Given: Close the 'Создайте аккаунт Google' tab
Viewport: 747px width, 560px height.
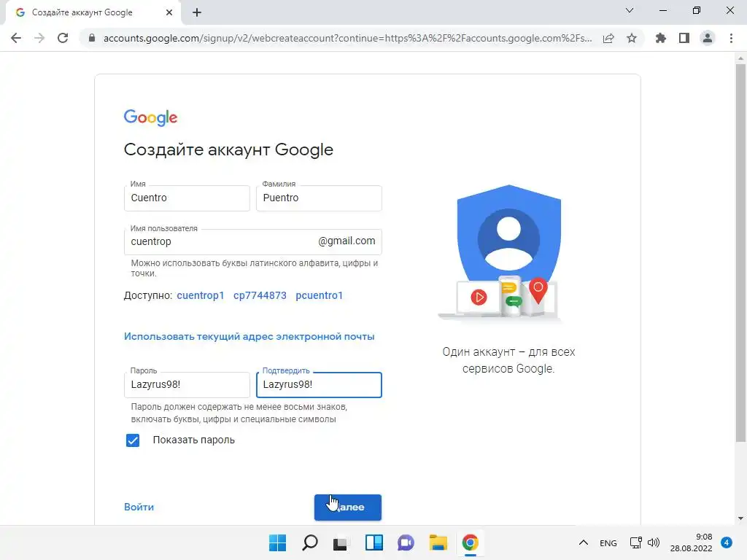Looking at the screenshot, I should point(169,12).
